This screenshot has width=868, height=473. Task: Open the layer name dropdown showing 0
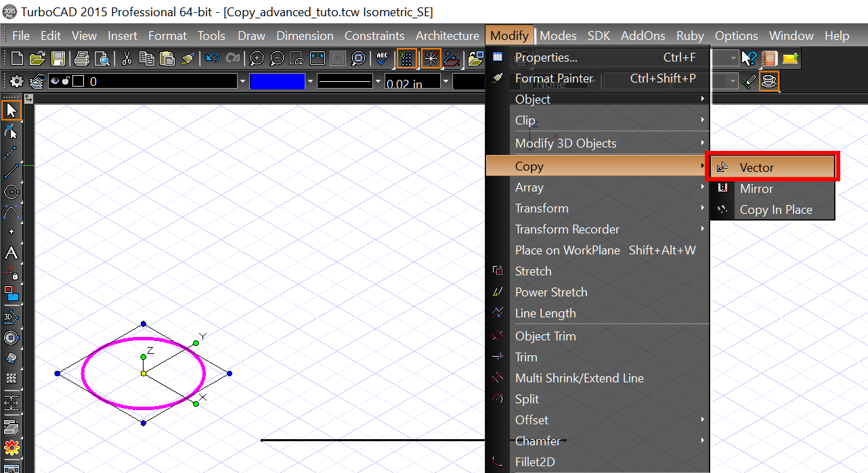point(242,81)
